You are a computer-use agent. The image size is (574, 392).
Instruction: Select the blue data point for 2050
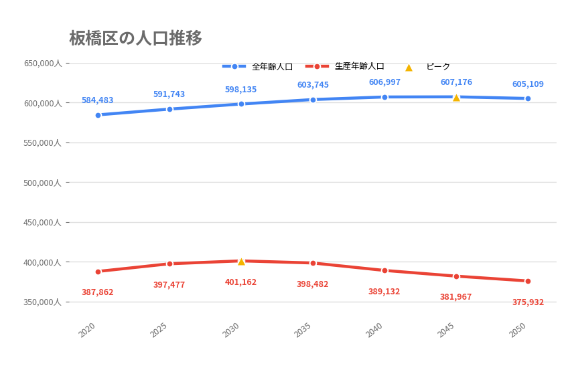(528, 99)
